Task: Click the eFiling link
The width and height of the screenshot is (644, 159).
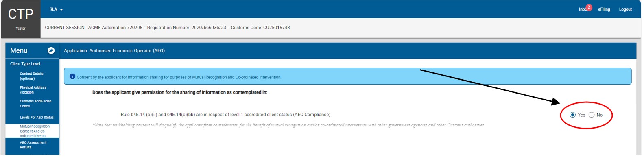Action: tap(604, 9)
